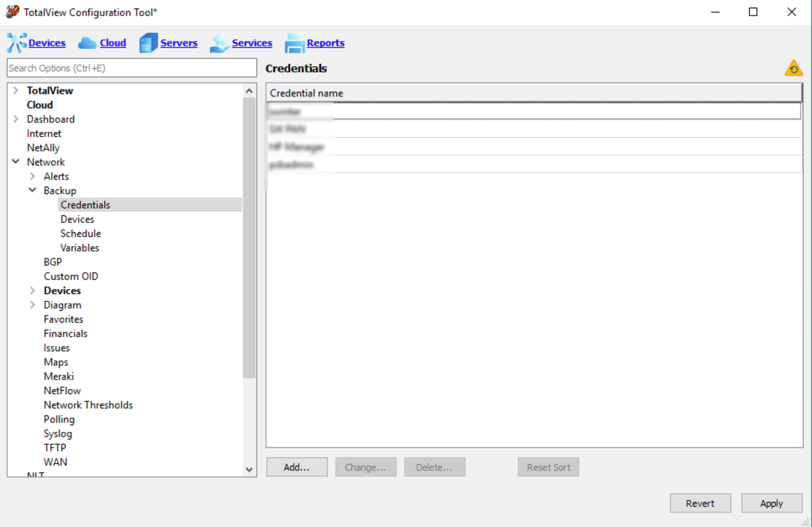Click the Apply button
This screenshot has height=527, width=812.
click(772, 503)
